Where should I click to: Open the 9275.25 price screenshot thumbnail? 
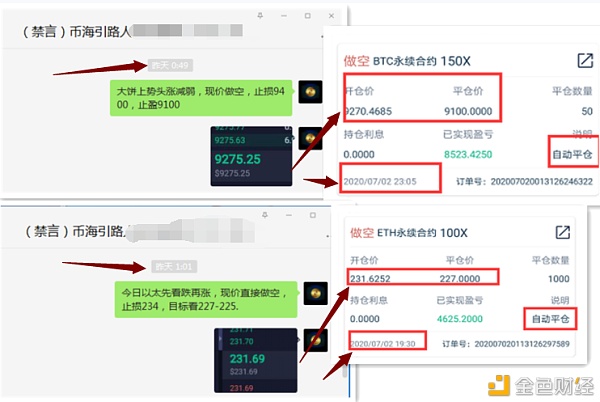(251, 156)
